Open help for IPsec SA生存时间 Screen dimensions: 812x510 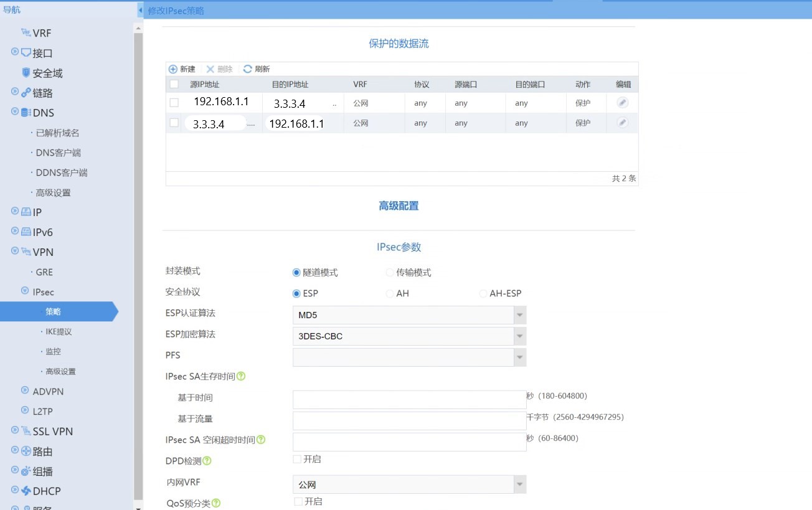pyautogui.click(x=241, y=376)
